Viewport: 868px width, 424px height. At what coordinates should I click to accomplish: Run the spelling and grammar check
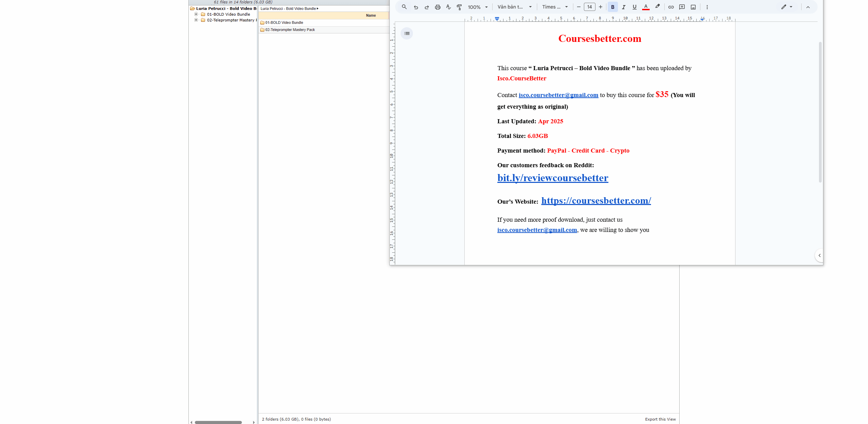[x=448, y=7]
